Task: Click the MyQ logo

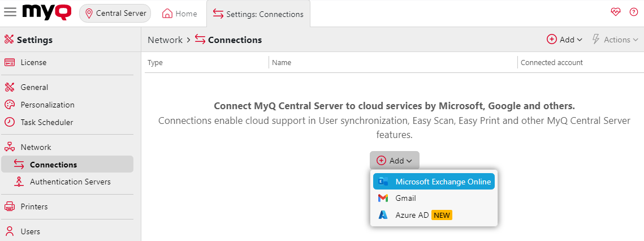Action: (47, 12)
